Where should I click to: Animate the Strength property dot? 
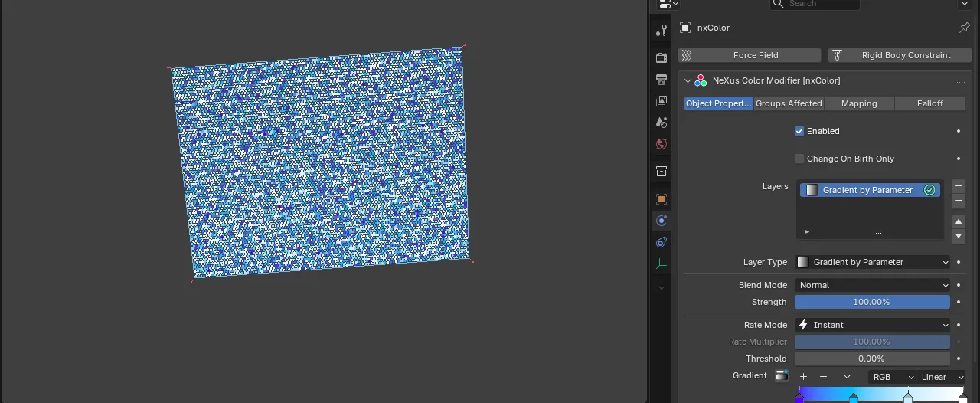[x=959, y=302]
